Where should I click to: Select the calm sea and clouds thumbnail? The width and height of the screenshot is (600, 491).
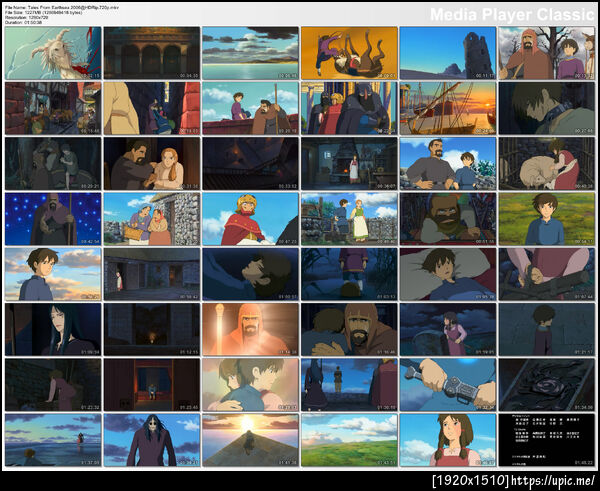[251, 53]
